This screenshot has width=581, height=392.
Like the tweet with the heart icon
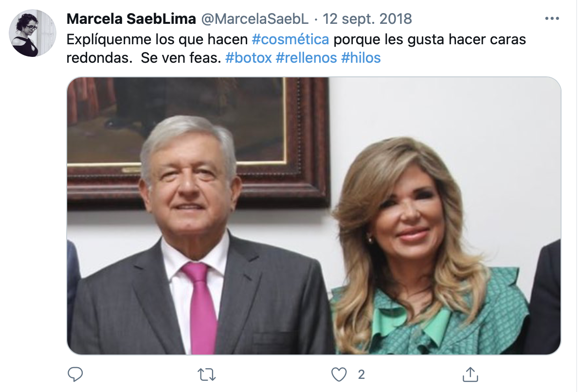(339, 374)
